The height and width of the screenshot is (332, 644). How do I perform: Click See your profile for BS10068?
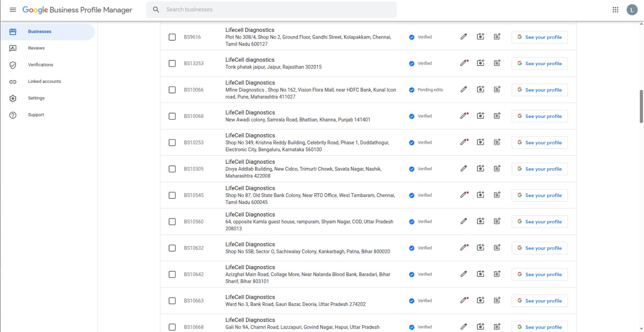coord(539,116)
